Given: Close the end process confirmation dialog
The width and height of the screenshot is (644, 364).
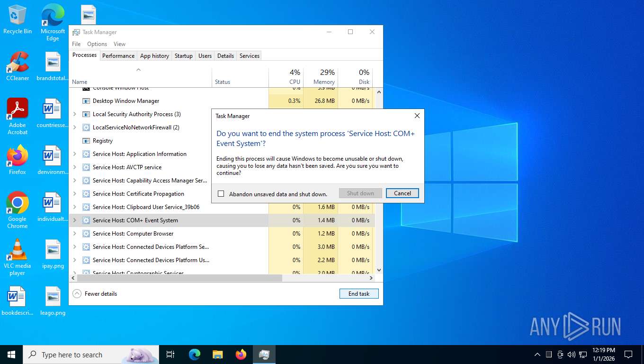Looking at the screenshot, I should pos(417,116).
